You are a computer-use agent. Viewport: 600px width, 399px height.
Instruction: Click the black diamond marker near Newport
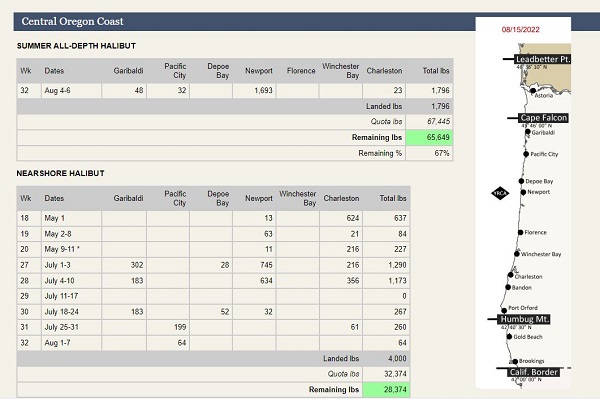tap(500, 193)
